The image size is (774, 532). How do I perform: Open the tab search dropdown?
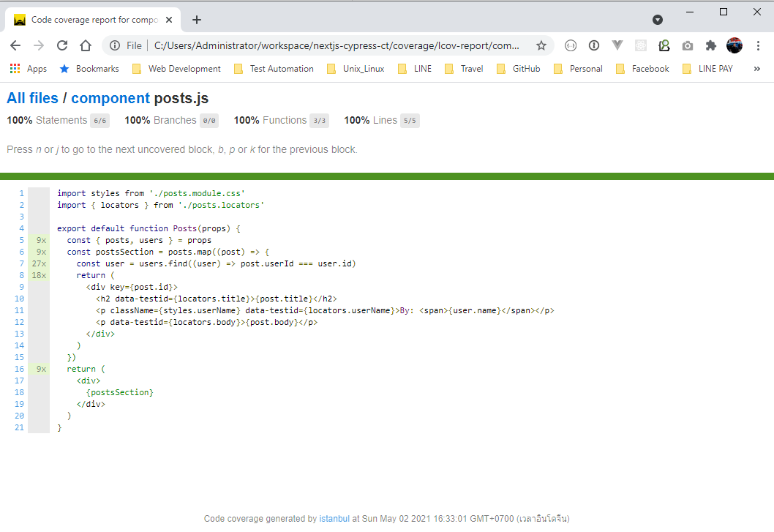[x=658, y=20]
